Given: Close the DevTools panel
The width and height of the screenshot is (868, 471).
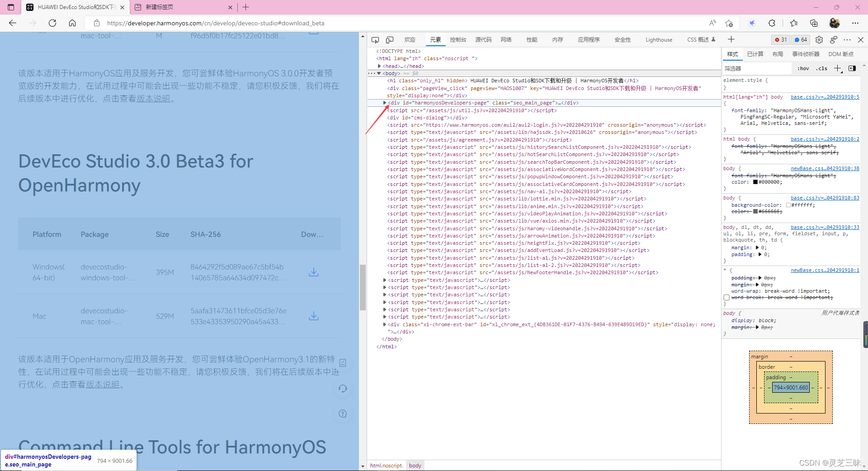Looking at the screenshot, I should [x=861, y=40].
